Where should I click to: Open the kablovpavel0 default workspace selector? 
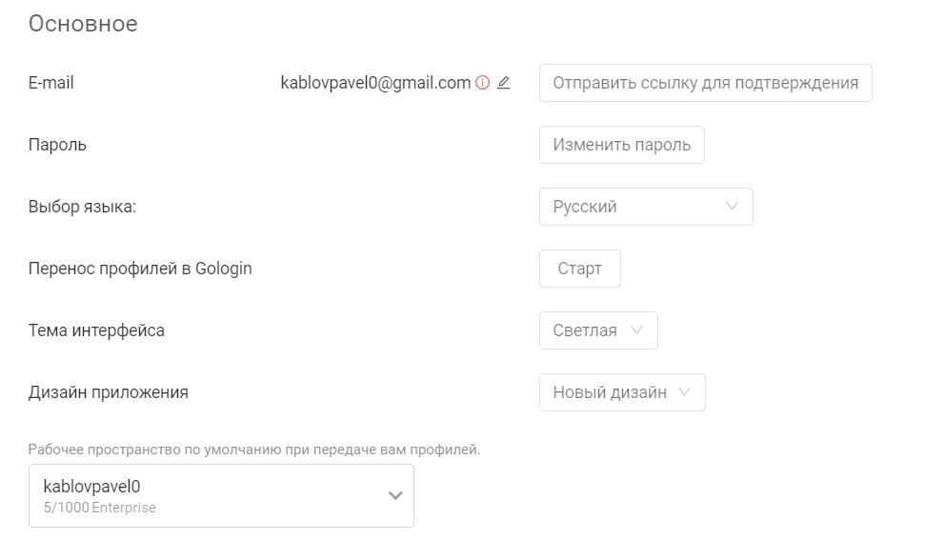point(221,495)
